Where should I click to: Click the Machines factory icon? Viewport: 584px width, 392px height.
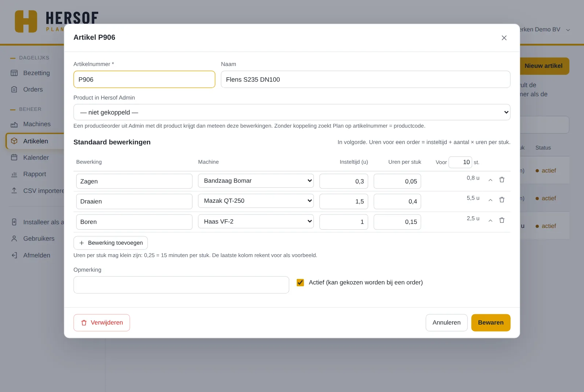click(x=14, y=124)
